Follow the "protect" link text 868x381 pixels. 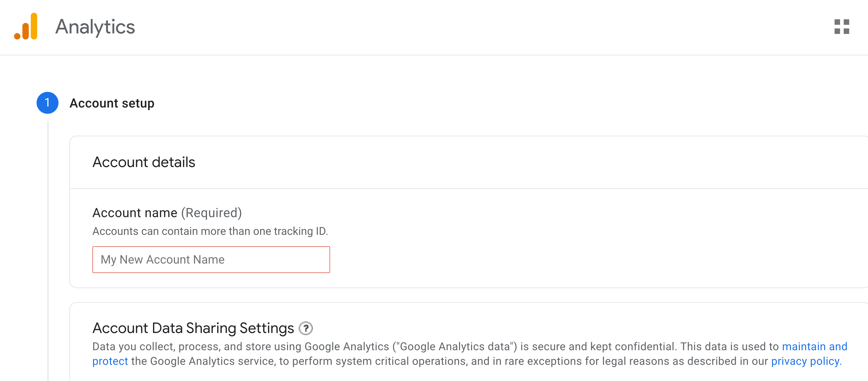tap(110, 361)
